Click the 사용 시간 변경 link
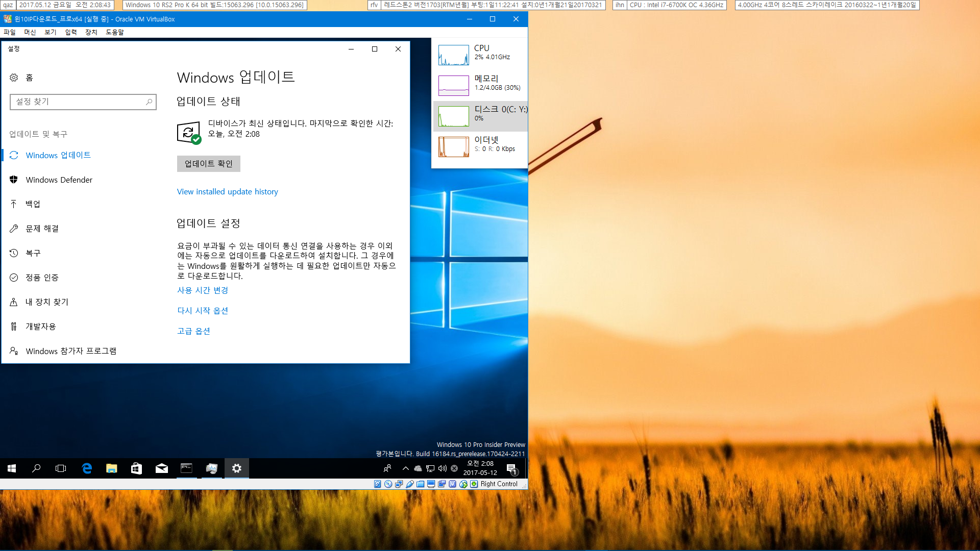This screenshot has height=551, width=980. tap(203, 290)
